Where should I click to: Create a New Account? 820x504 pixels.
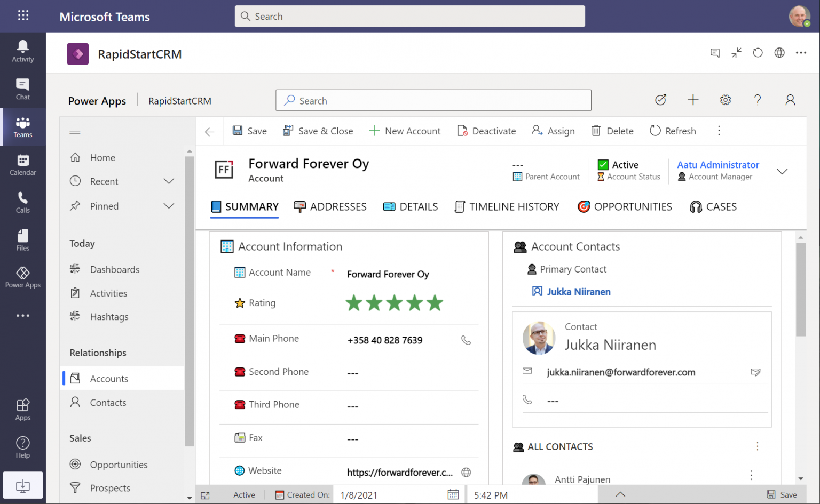[x=405, y=131]
